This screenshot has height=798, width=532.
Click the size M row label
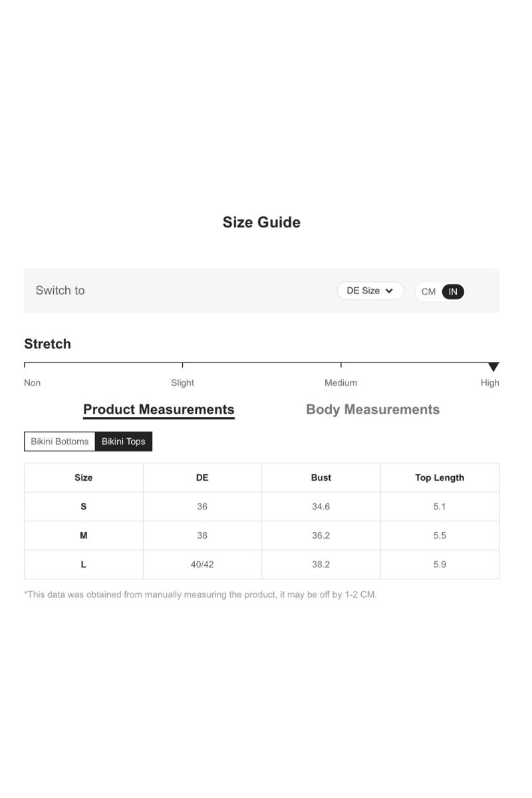click(x=83, y=535)
